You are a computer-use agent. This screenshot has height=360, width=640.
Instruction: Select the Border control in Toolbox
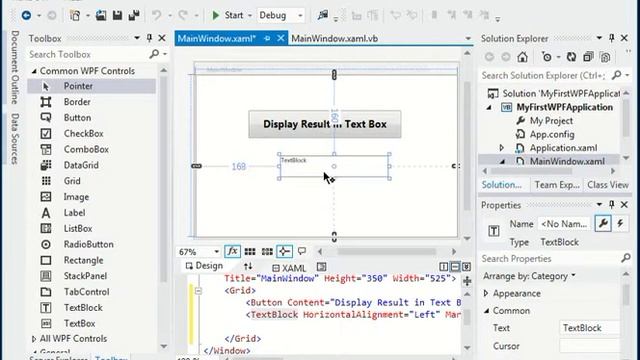(x=91, y=102)
